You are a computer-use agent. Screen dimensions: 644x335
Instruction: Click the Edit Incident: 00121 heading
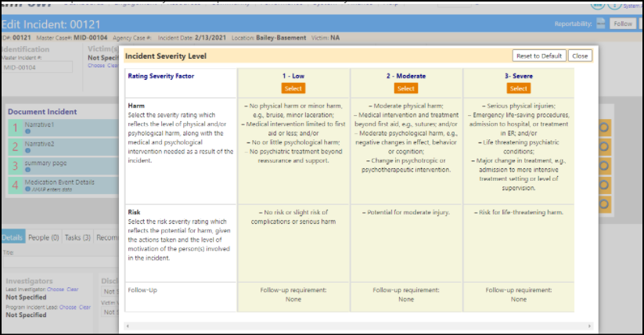[x=51, y=24]
